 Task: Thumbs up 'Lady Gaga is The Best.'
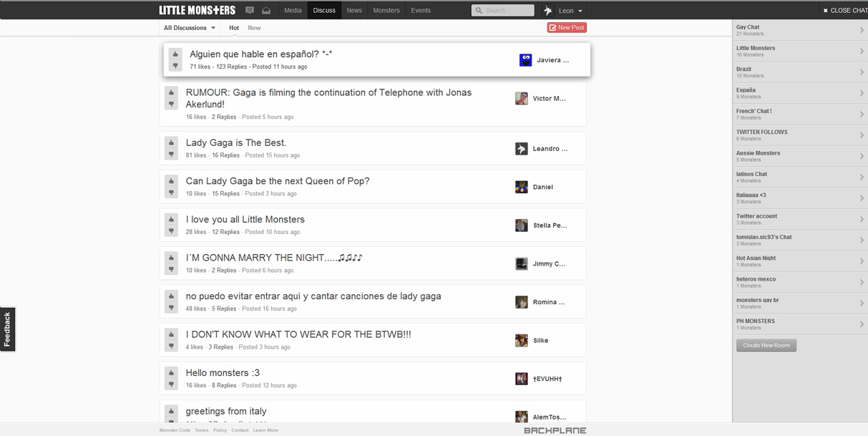(171, 143)
